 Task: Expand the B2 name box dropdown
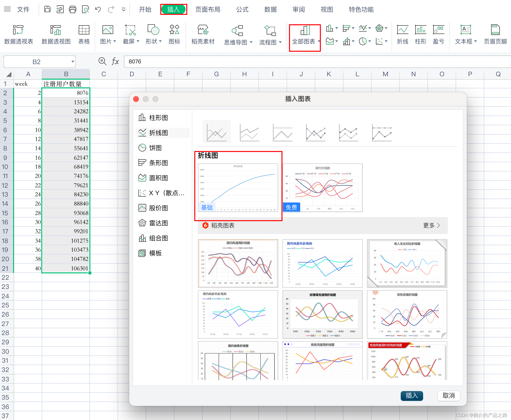coord(72,62)
